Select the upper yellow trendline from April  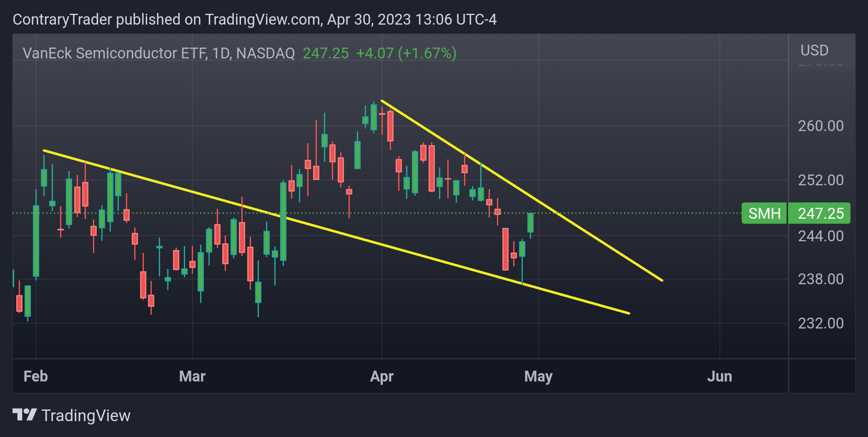pyautogui.click(x=521, y=190)
